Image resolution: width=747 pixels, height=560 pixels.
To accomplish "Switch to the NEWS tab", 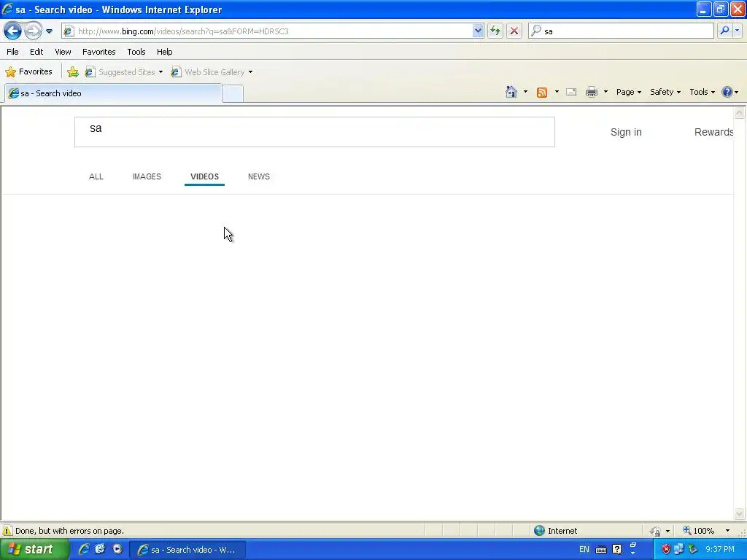I will (x=259, y=176).
